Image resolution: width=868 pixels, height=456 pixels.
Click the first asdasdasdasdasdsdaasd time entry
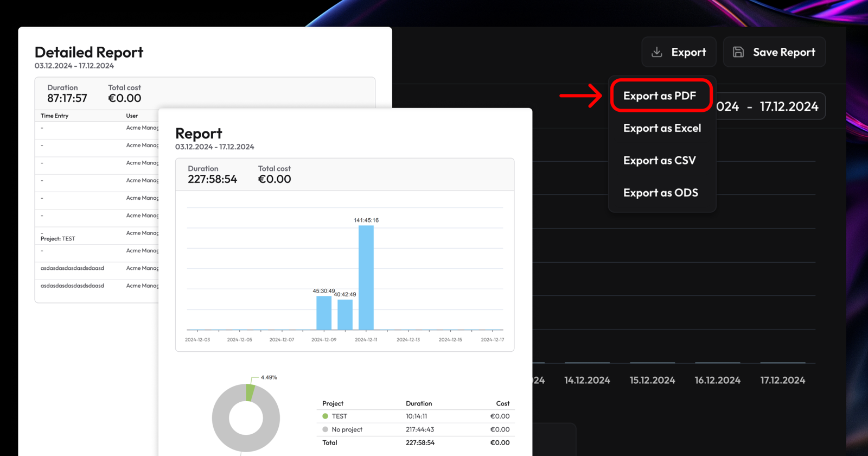pos(72,268)
